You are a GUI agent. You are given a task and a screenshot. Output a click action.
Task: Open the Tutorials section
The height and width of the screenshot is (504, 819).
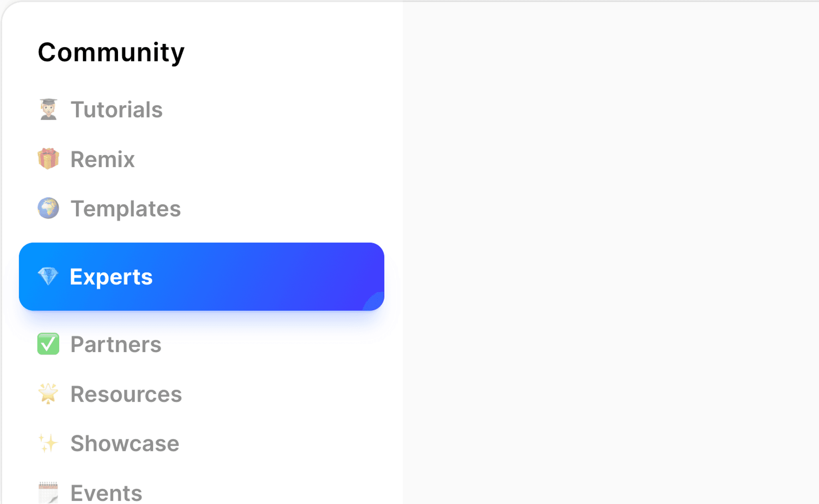coord(116,109)
